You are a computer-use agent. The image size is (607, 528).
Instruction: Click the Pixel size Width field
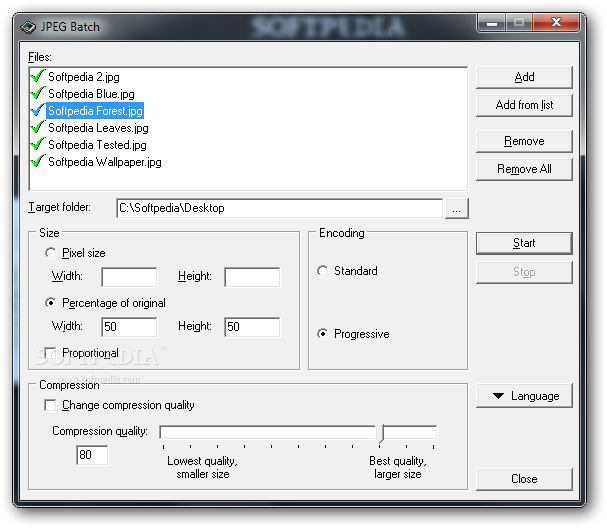[129, 277]
